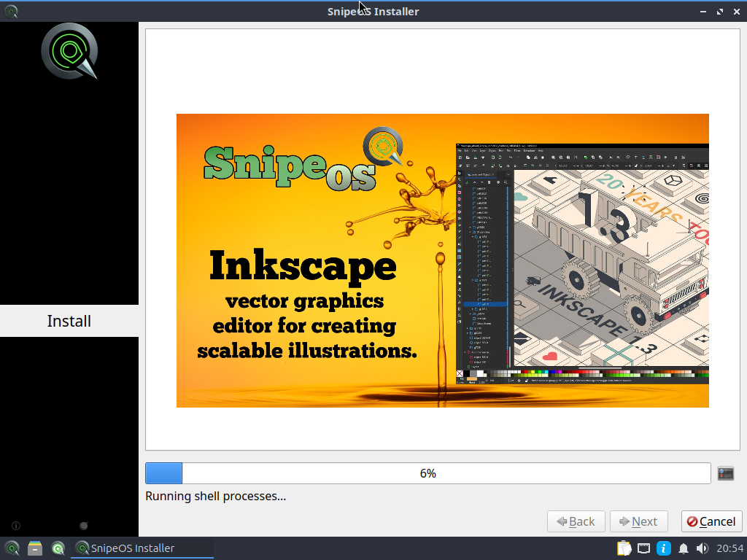Launch the file manager from the taskbar

pyautogui.click(x=35, y=548)
